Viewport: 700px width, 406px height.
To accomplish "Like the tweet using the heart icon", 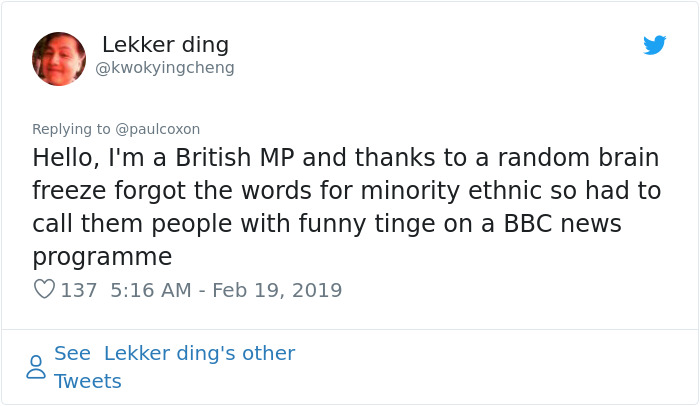I will [x=44, y=290].
